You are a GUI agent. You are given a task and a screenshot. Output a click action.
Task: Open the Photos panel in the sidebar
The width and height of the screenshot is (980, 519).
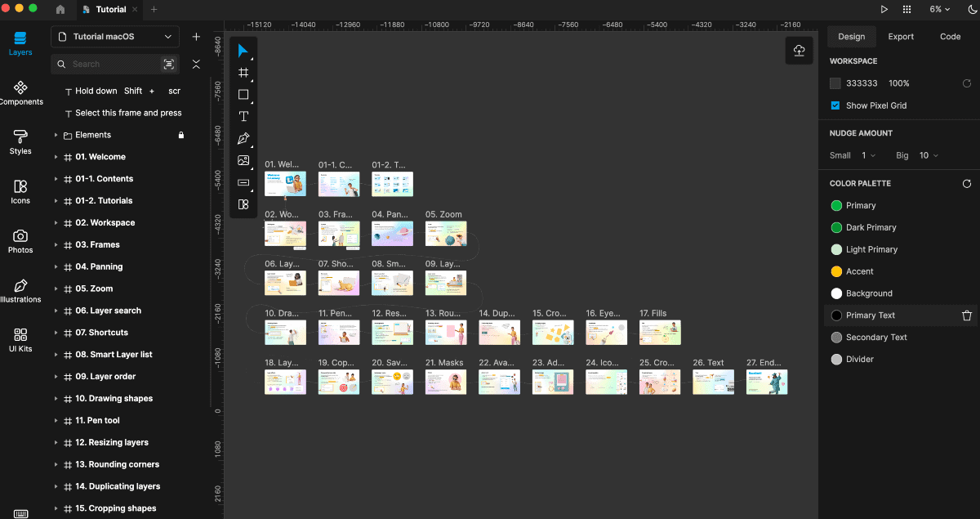20,241
